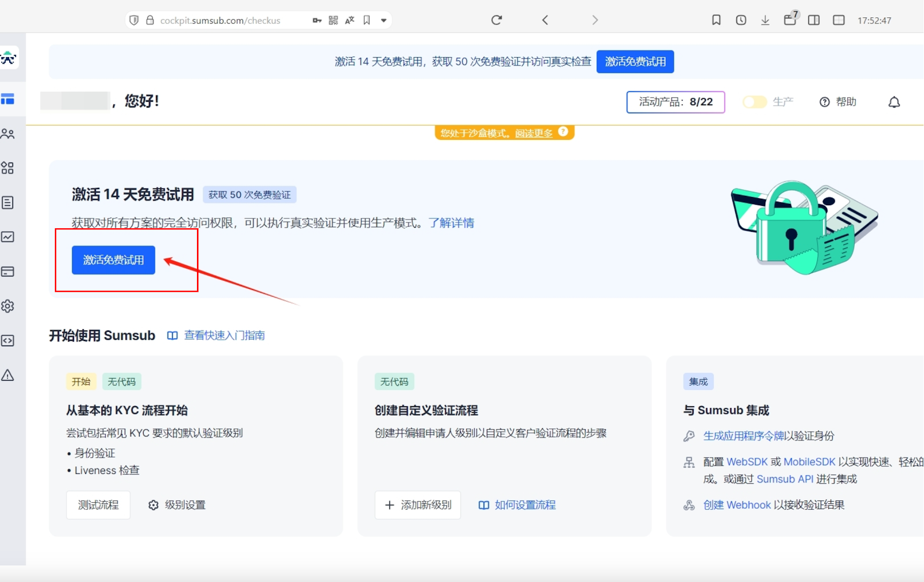Click the 激活免费试用 button below the trial description

click(x=113, y=260)
